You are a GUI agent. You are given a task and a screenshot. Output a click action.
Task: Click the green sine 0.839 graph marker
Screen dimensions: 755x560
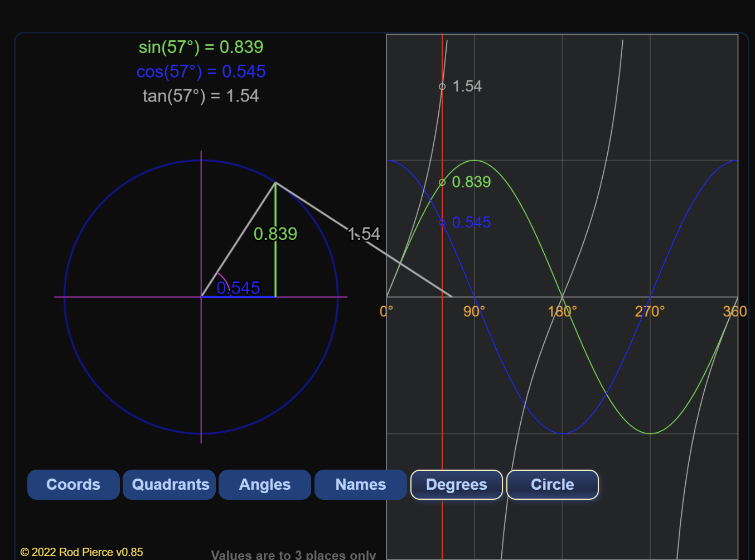click(442, 182)
